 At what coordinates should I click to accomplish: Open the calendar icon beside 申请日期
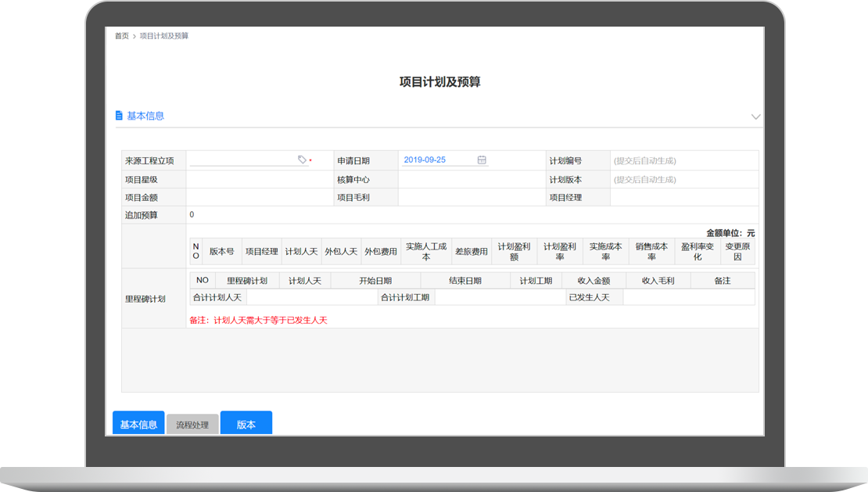[482, 160]
